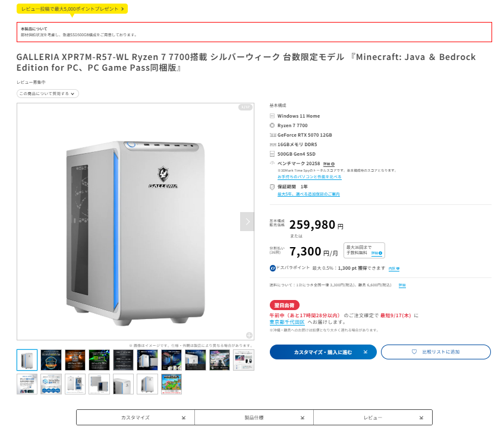Select the first white case thumbnail
The height and width of the screenshot is (439, 504).
tap(27, 360)
